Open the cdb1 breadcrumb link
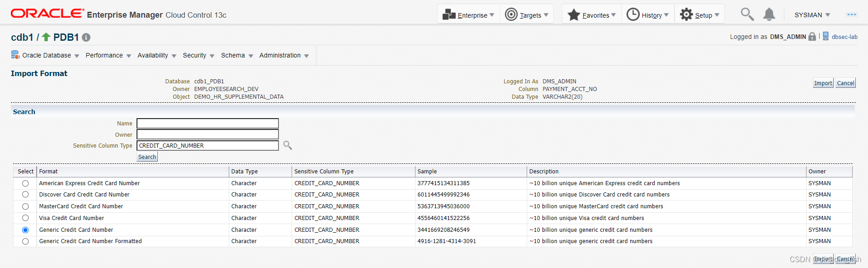This screenshot has height=268, width=868. click(x=22, y=37)
